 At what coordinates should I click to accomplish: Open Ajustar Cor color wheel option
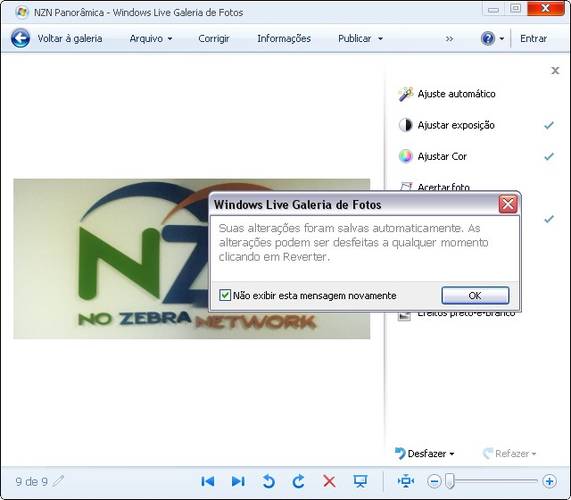point(433,157)
